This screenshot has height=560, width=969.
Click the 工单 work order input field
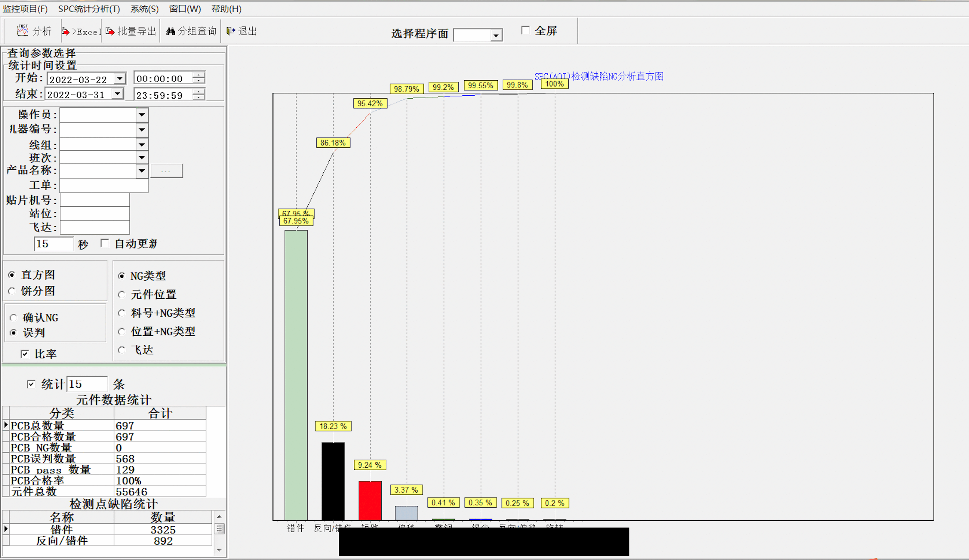tap(104, 186)
